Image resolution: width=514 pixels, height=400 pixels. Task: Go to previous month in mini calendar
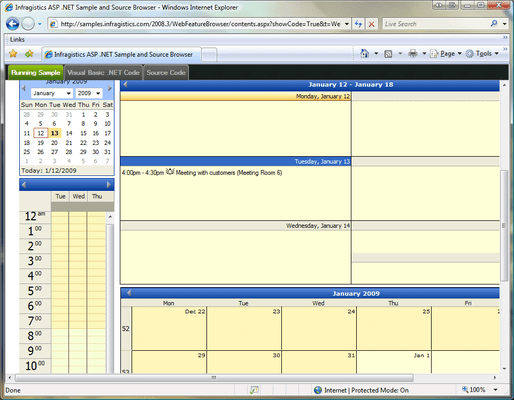24,88
